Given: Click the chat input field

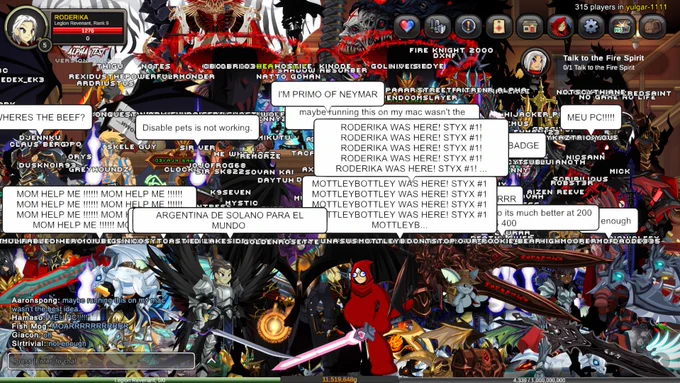Looking at the screenshot, I should pos(101,361).
